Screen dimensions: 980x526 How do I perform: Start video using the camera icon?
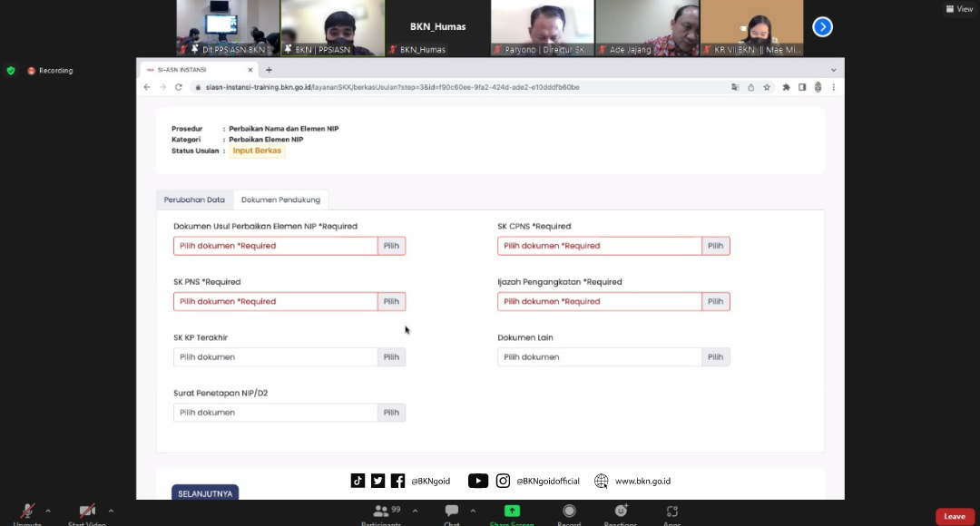point(87,512)
